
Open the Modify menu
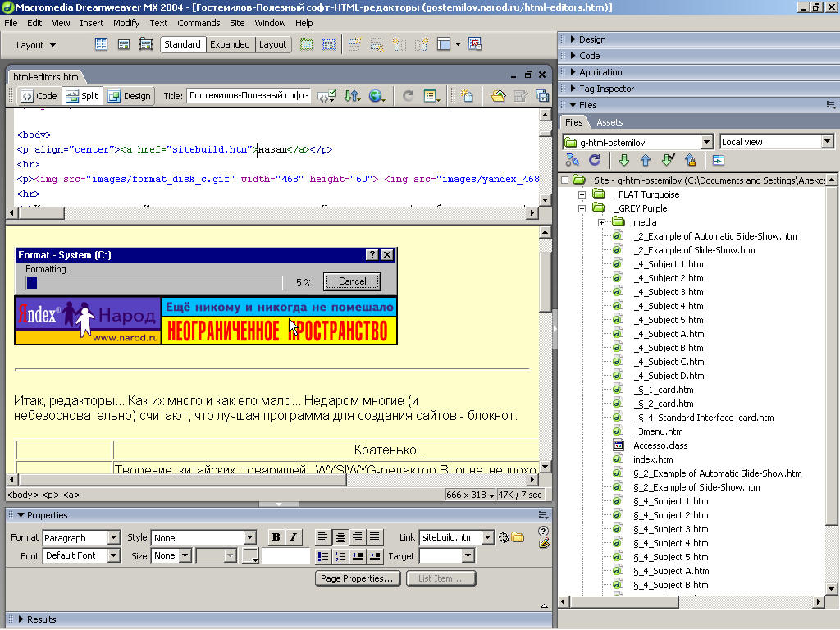click(x=126, y=23)
